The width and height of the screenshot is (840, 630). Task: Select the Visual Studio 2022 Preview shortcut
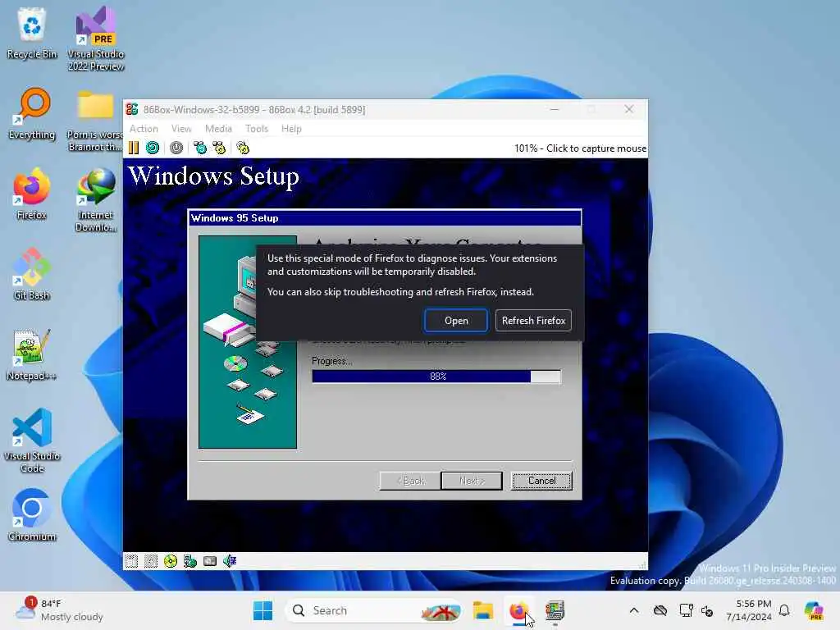95,39
